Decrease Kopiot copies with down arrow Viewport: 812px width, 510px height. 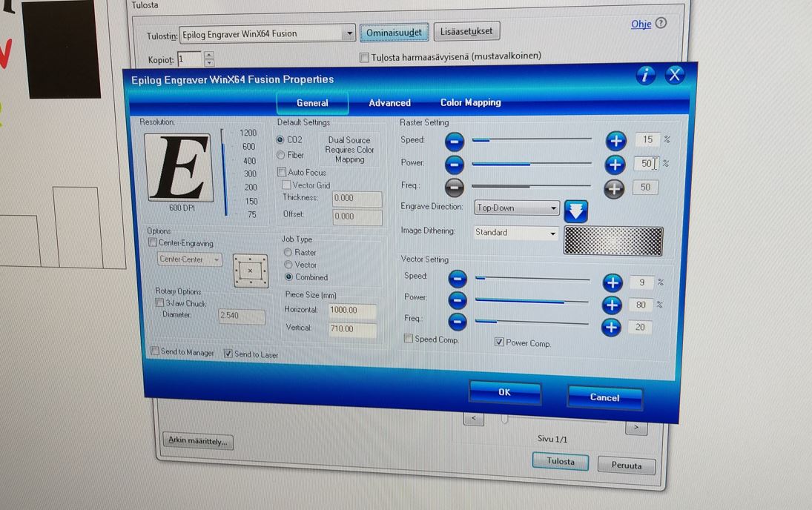208,63
